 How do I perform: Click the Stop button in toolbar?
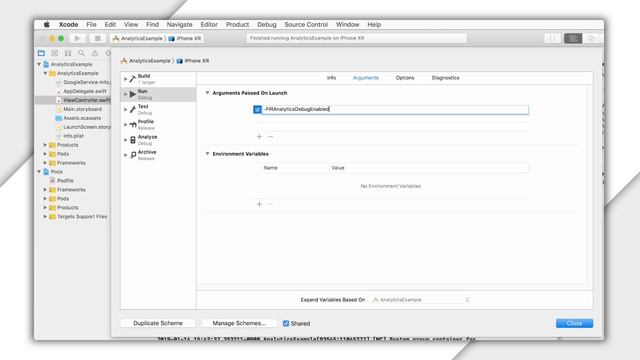[x=98, y=38]
